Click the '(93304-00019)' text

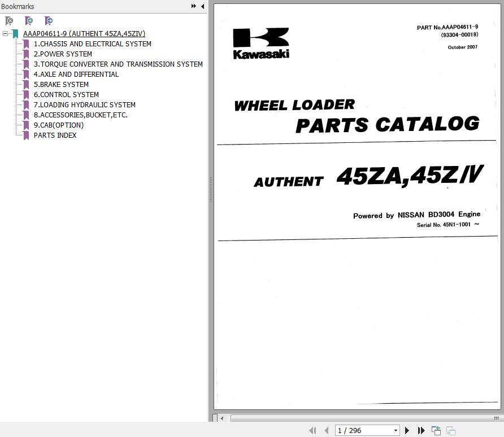459,34
